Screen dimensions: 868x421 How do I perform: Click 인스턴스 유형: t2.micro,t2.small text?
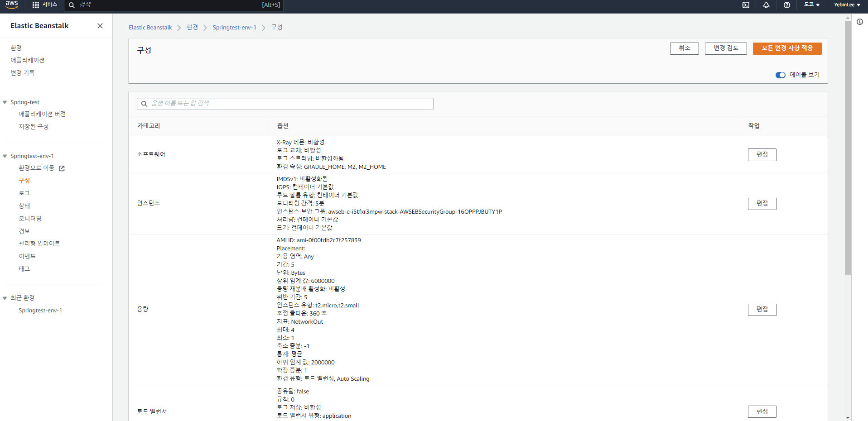click(x=318, y=306)
